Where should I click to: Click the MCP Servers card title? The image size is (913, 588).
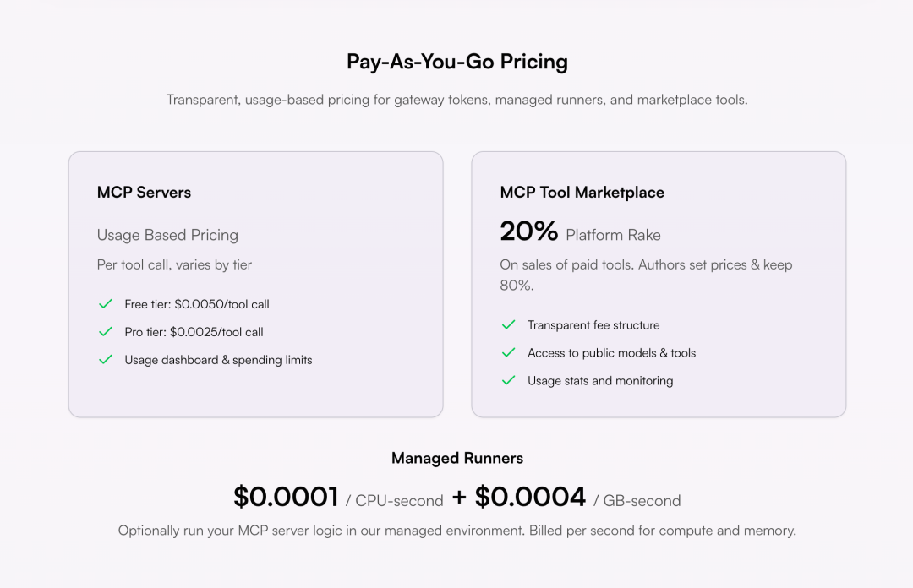click(144, 193)
